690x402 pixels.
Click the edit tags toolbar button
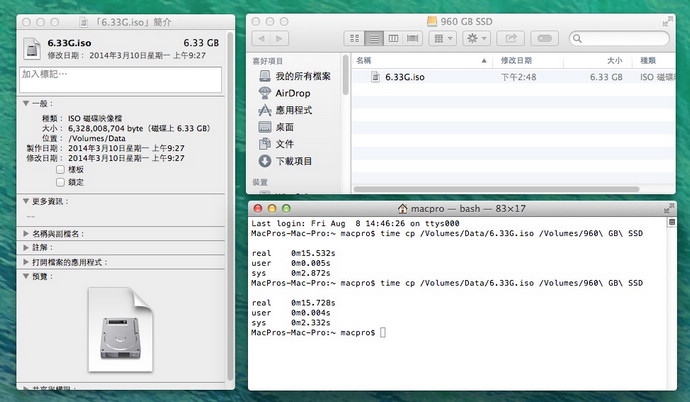click(544, 39)
